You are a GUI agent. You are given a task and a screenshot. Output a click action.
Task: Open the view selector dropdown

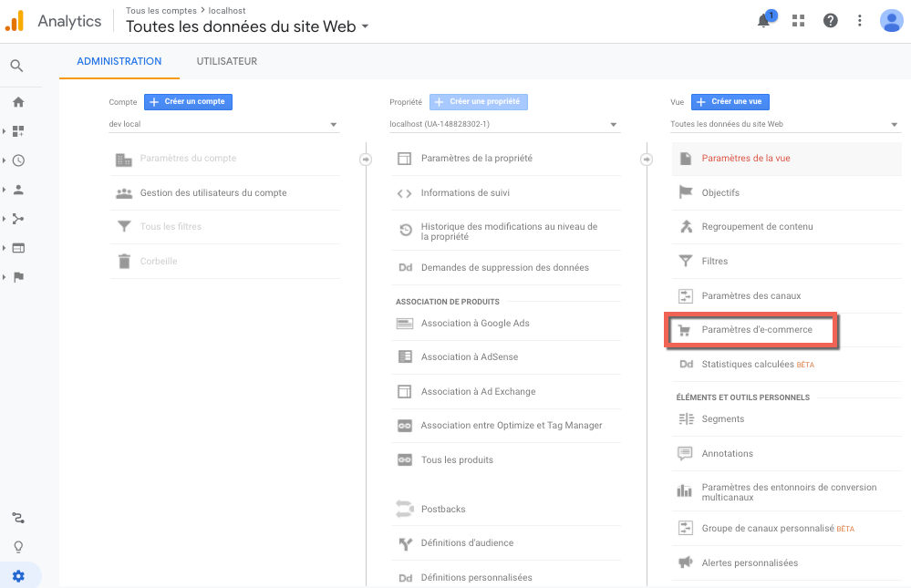click(x=785, y=124)
